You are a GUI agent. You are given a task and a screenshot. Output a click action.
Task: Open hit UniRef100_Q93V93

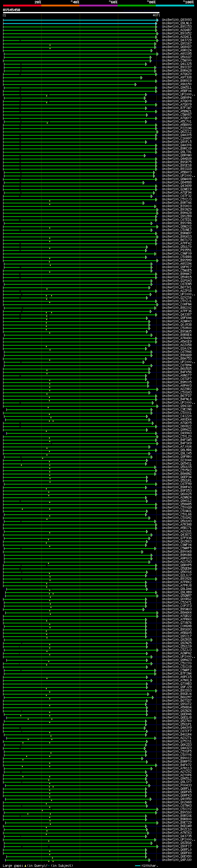(177, 20)
